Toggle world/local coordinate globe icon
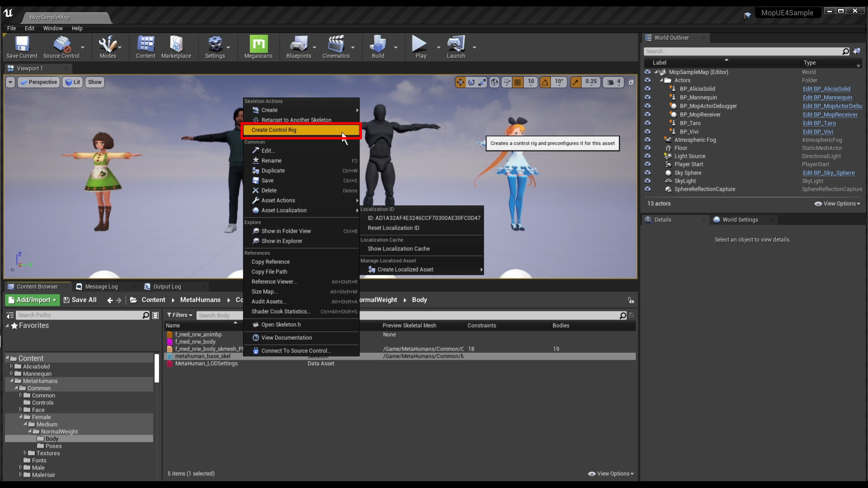868x488 pixels. 495,82
